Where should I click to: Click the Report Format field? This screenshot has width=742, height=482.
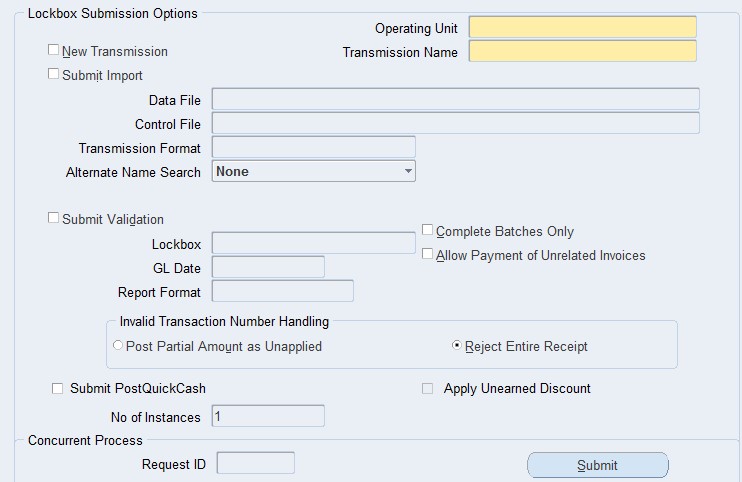(x=283, y=291)
